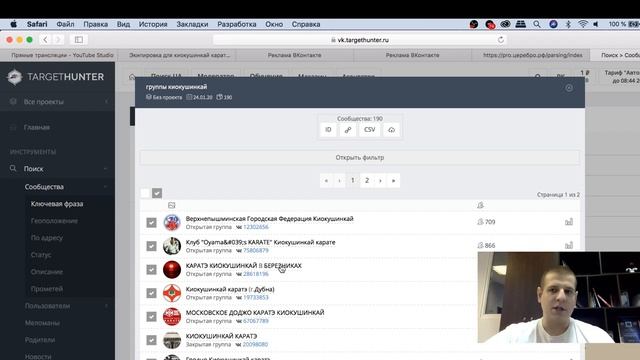Open the История menu
Screen dimensions: 640x360
pos(153,24)
